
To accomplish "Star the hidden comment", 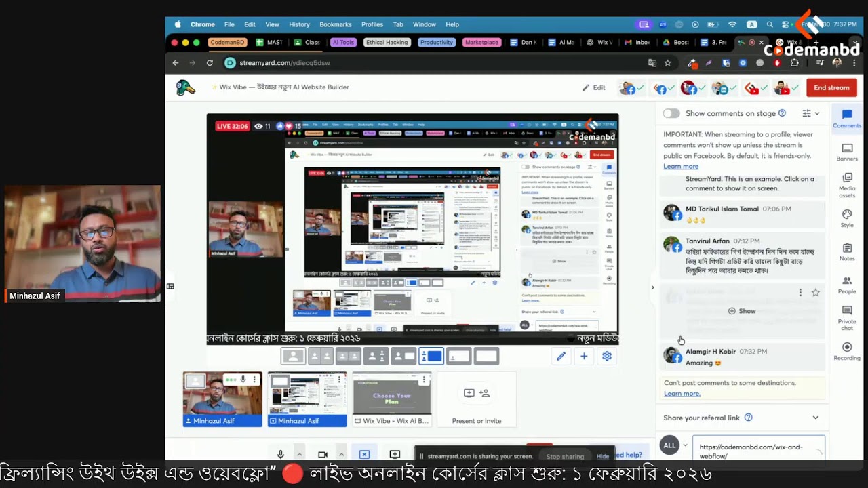I will tap(816, 292).
